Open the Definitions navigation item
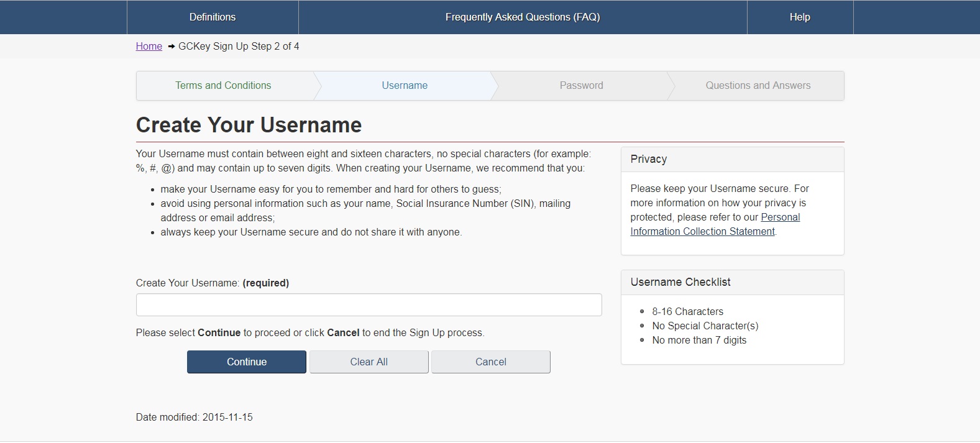Image resolution: width=980 pixels, height=443 pixels. 213,17
